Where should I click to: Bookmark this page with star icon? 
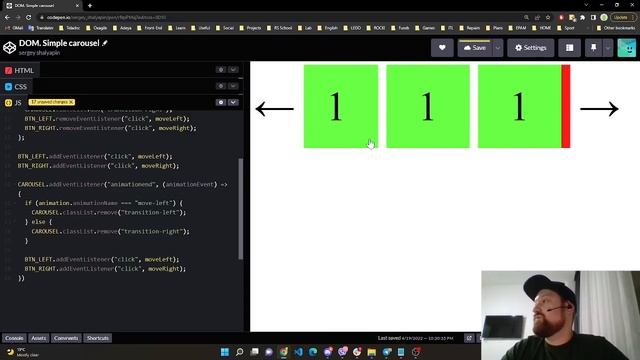[548, 17]
